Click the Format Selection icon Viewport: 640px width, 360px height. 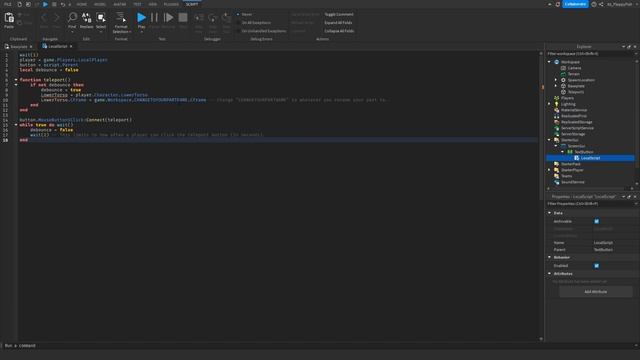click(121, 17)
